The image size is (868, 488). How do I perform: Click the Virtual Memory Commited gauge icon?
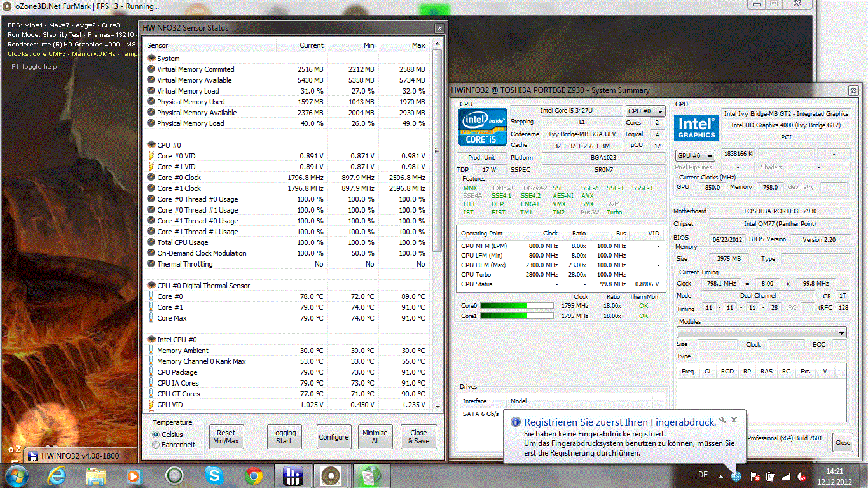click(x=151, y=69)
